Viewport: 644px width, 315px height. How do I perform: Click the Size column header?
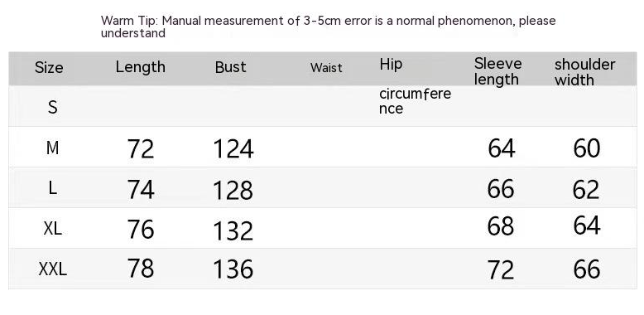tap(49, 67)
